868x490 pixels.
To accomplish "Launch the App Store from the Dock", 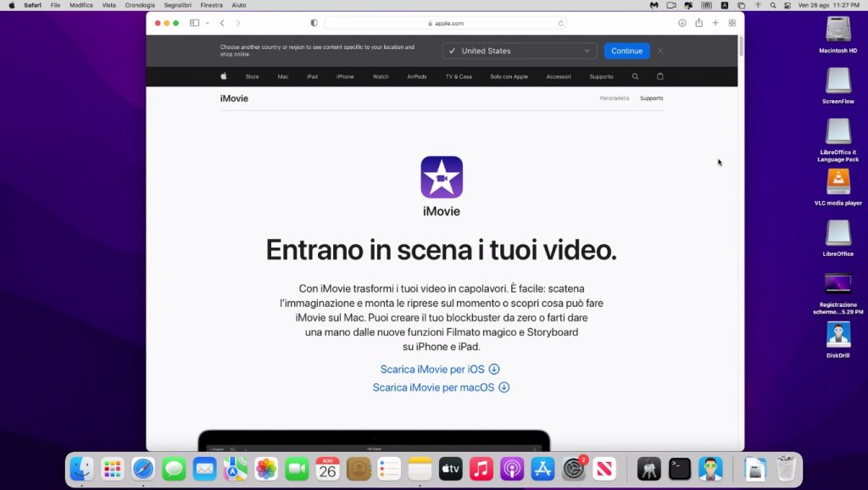I will 542,468.
